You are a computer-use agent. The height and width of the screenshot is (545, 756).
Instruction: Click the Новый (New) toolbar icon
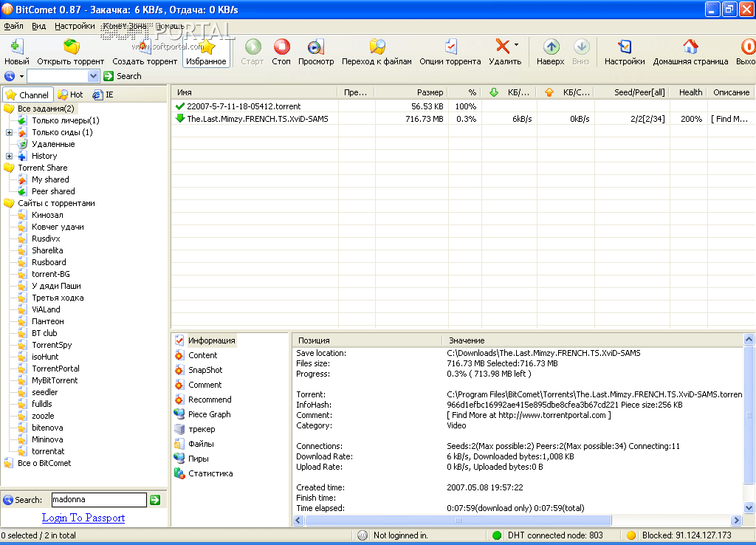point(16,47)
